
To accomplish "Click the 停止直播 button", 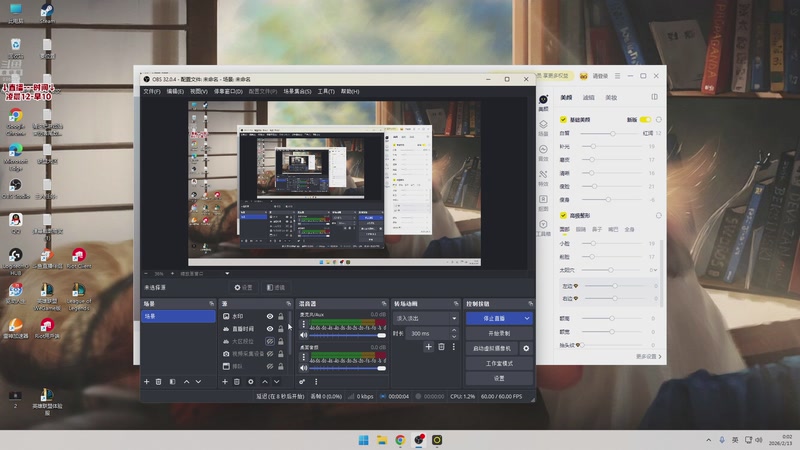I will [494, 318].
